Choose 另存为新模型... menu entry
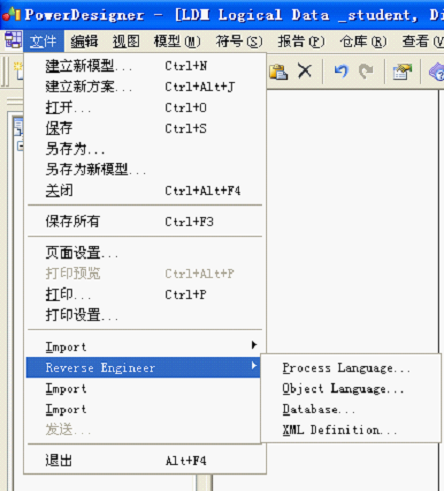The width and height of the screenshot is (445, 491). click(145, 170)
